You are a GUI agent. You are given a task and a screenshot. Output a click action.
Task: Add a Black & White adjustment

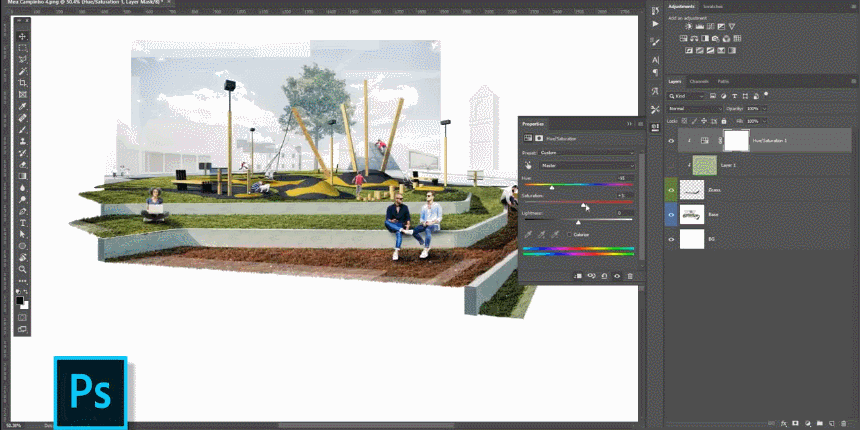click(x=705, y=38)
